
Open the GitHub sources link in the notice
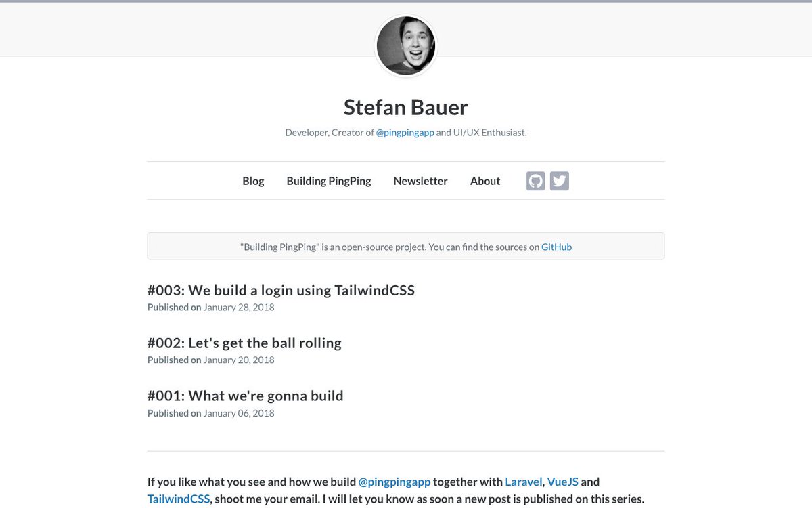556,247
